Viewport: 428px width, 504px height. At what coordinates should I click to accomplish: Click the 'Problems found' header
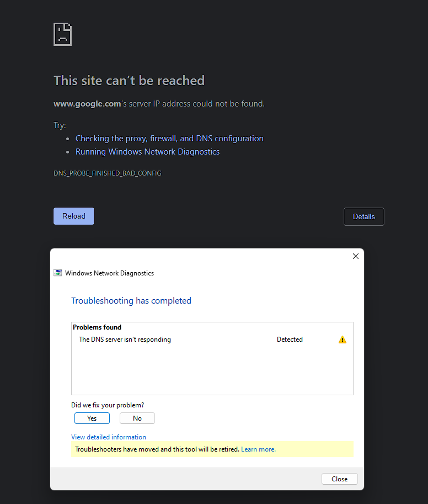click(97, 327)
